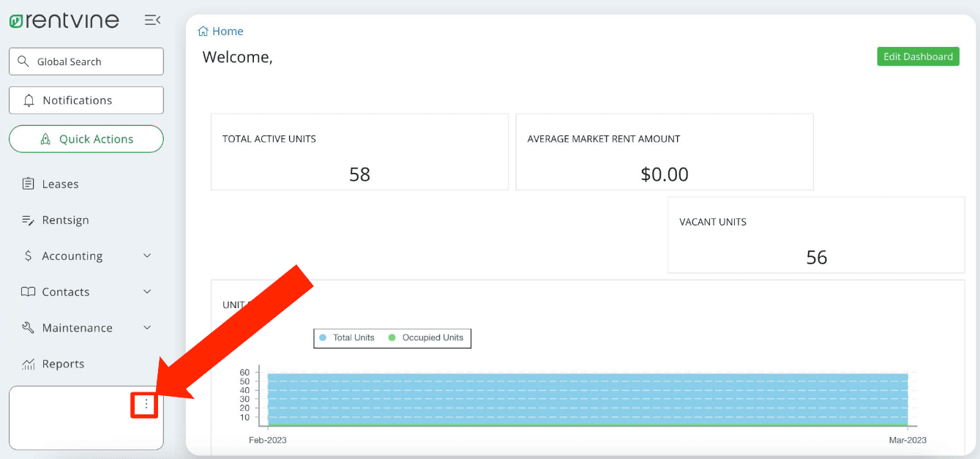980x459 pixels.
Task: Open the three-dot menu in the sidebar card
Action: 146,404
